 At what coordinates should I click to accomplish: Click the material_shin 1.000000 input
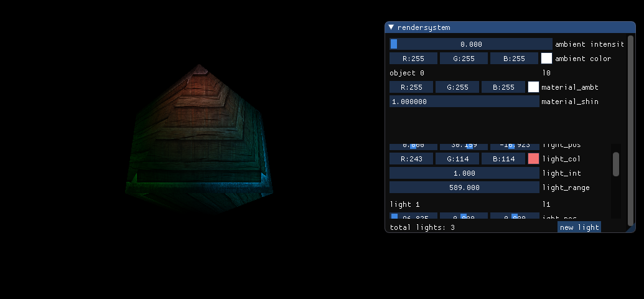tap(464, 102)
